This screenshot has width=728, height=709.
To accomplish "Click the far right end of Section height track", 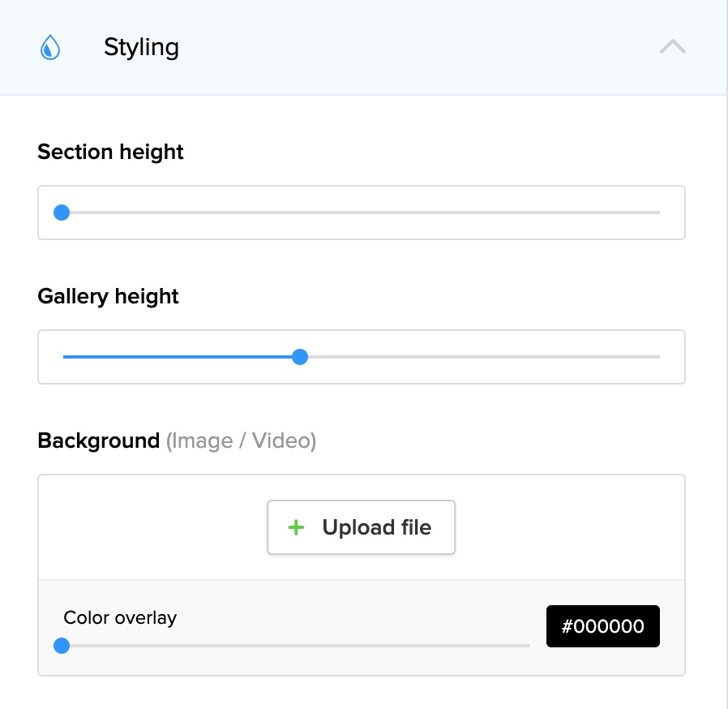I will [x=657, y=213].
